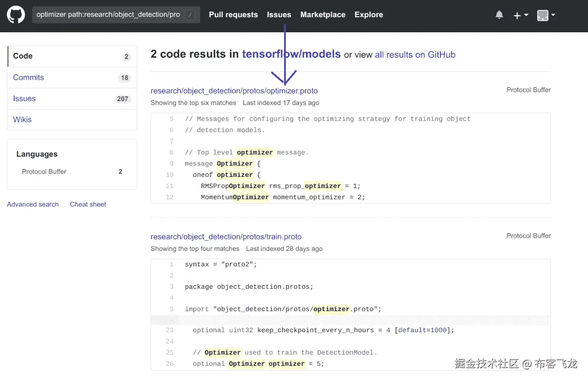Click 'Protocol Buffer' label beside train.proto

(529, 236)
